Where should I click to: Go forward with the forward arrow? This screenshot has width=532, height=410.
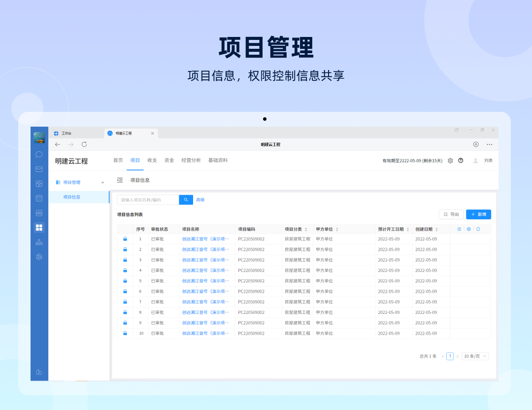70,144
